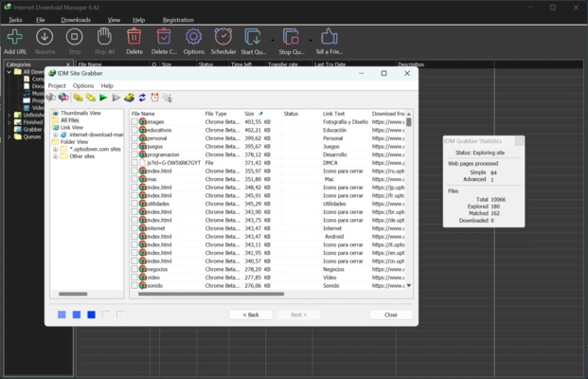This screenshot has width=588, height=379.
Task: Sort by the File Name column header
Action: [x=167, y=114]
